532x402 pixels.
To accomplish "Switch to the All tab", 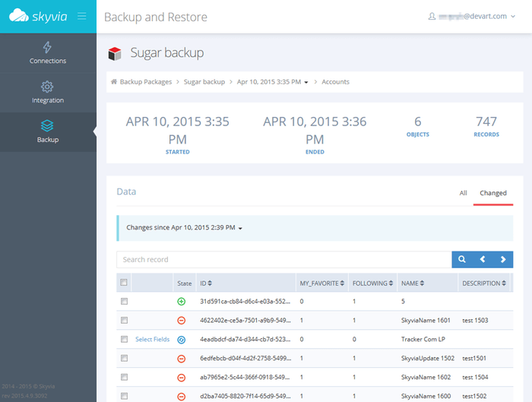I will click(463, 193).
